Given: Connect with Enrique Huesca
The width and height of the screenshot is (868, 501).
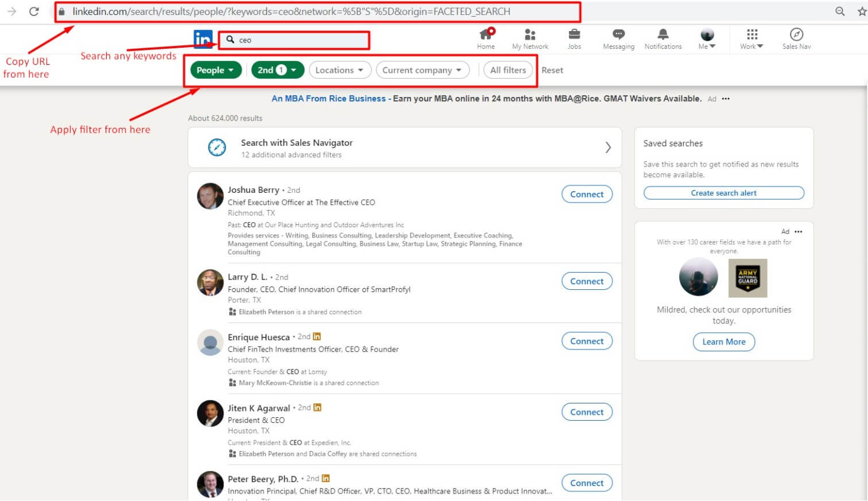Looking at the screenshot, I should pos(587,341).
